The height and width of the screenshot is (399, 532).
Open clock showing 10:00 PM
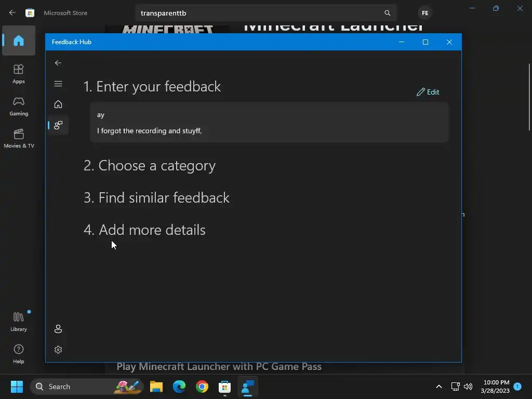pyautogui.click(x=495, y=387)
